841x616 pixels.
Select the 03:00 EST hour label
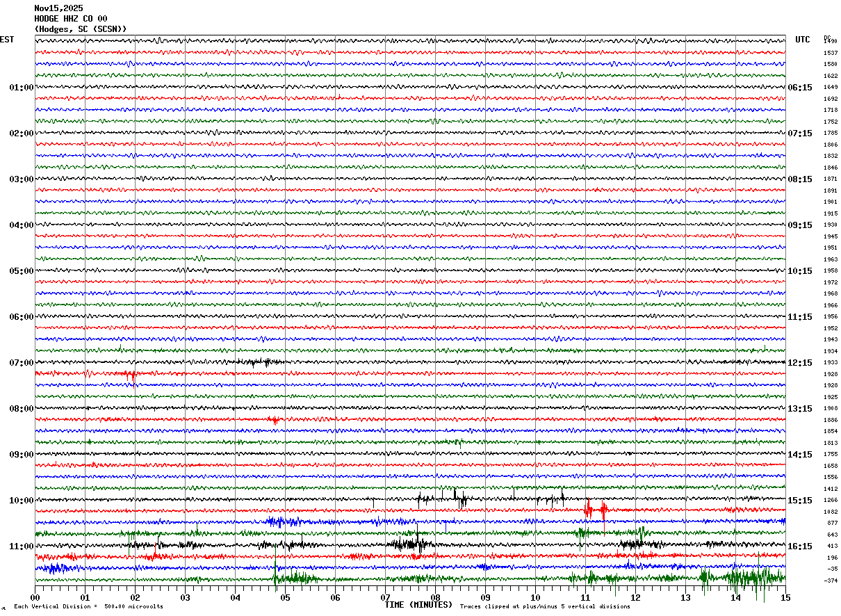click(x=22, y=179)
